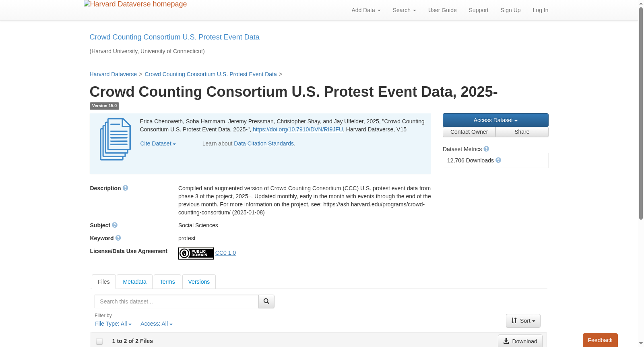
Task: Click the Download files button
Action: tap(520, 341)
